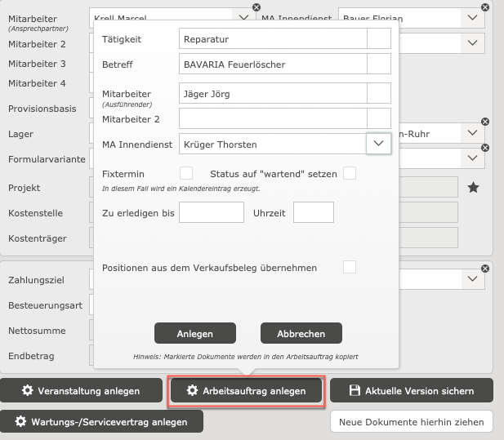Click the Anlegen button
The width and height of the screenshot is (504, 440).
click(x=195, y=333)
